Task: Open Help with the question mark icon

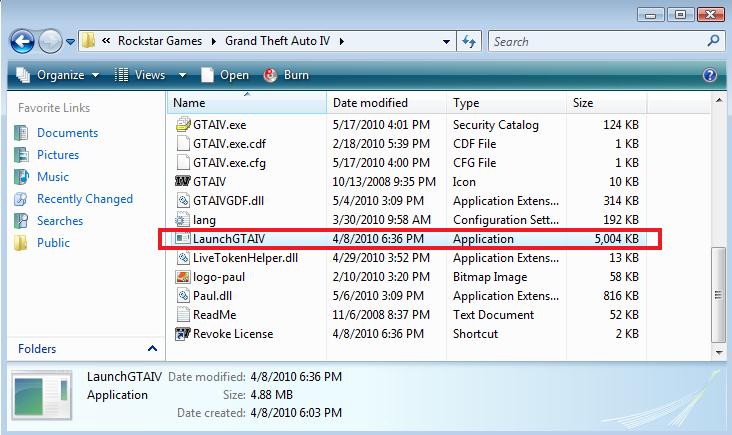Action: tap(710, 75)
